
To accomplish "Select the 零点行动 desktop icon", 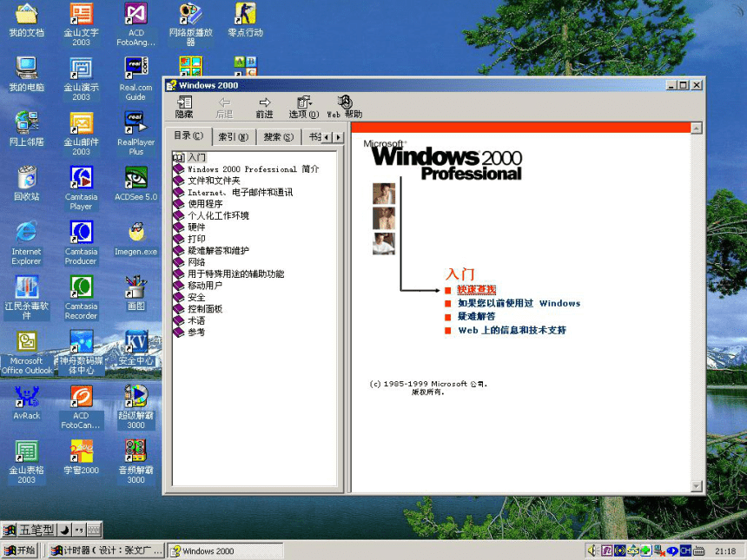I will 245,20.
